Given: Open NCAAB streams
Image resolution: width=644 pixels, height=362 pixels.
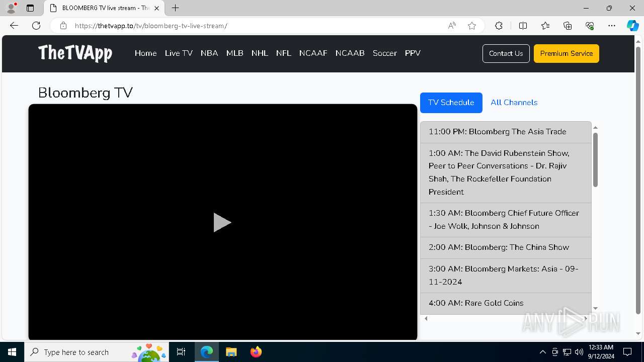Looking at the screenshot, I should pyautogui.click(x=350, y=53).
